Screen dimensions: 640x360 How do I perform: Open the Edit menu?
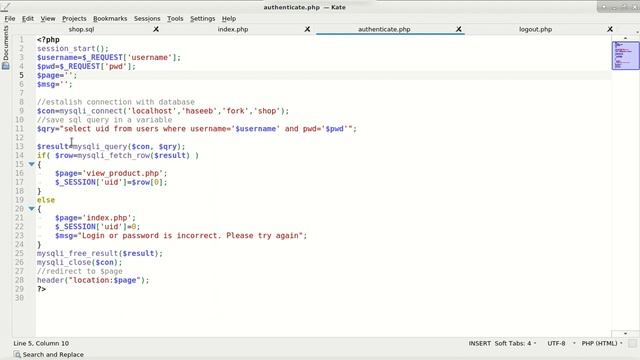[28, 19]
